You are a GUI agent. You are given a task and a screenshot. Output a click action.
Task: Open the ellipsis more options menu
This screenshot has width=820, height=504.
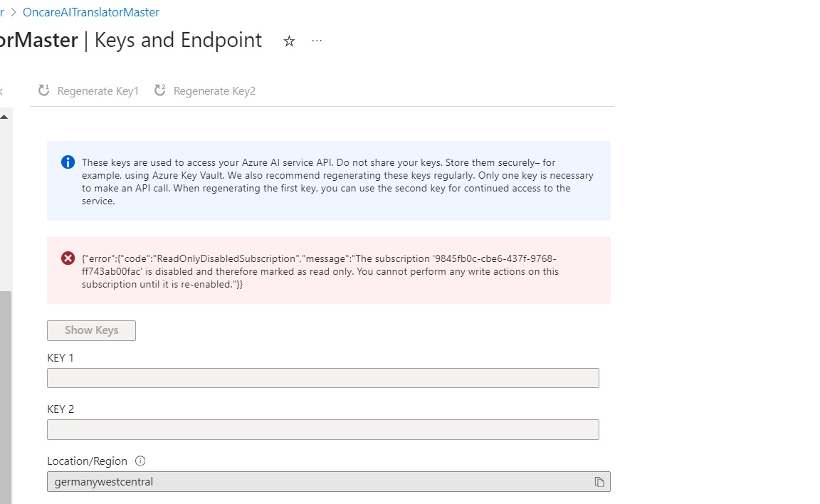click(x=317, y=41)
